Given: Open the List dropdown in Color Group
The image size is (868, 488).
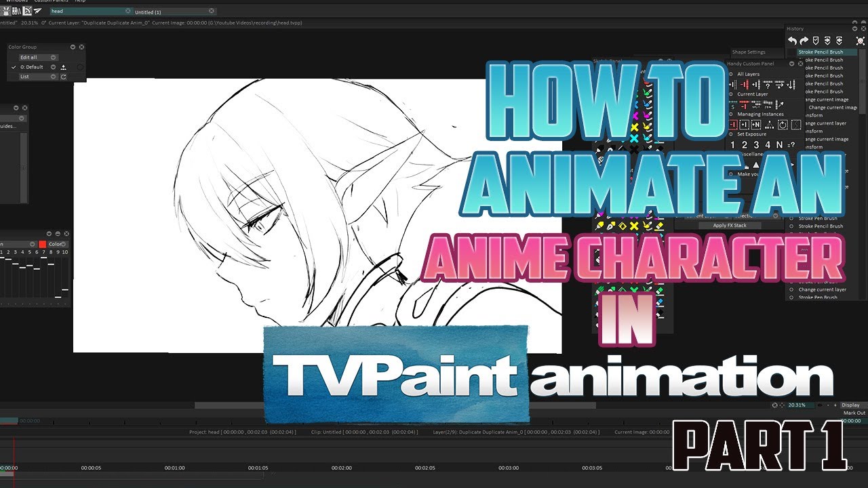Looking at the screenshot, I should point(39,77).
